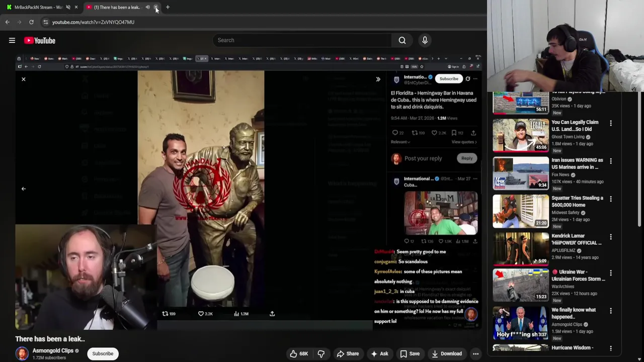
Task: Click the APLUSFILMZ channel name
Action: [563, 250]
